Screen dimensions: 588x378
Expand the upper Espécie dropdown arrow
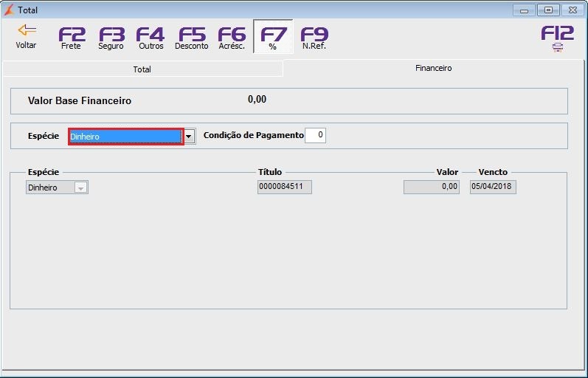coord(189,137)
